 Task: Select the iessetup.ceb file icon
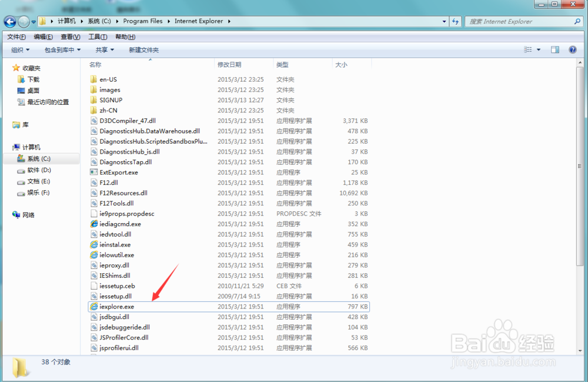click(93, 285)
